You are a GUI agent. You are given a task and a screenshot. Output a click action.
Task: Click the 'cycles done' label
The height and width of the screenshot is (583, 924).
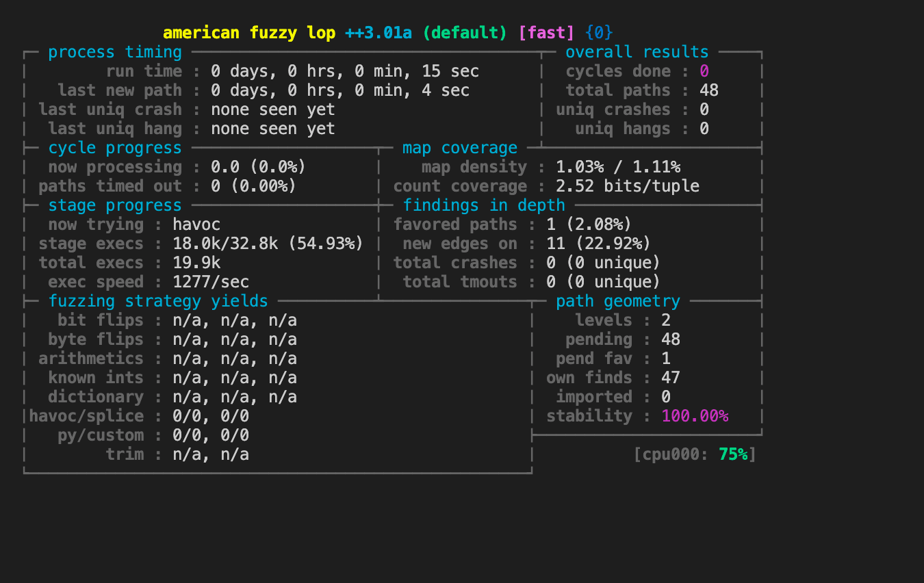(x=618, y=71)
